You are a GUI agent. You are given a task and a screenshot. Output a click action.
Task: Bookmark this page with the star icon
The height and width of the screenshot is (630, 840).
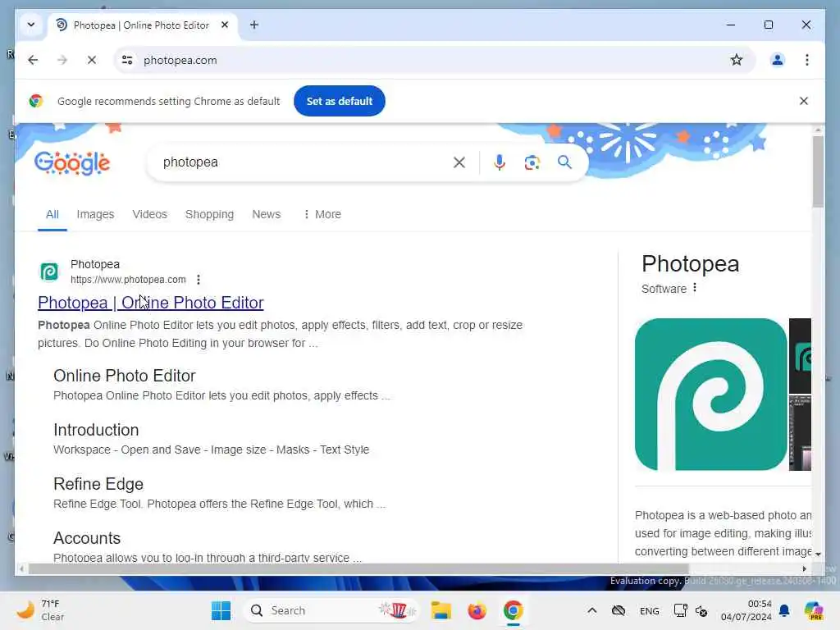[x=737, y=60]
